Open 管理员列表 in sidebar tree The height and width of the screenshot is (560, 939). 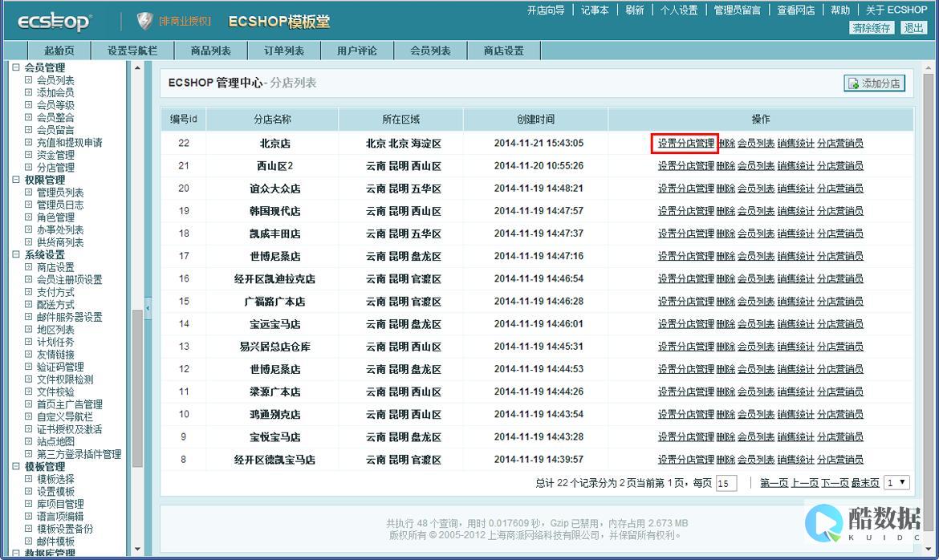pos(60,193)
